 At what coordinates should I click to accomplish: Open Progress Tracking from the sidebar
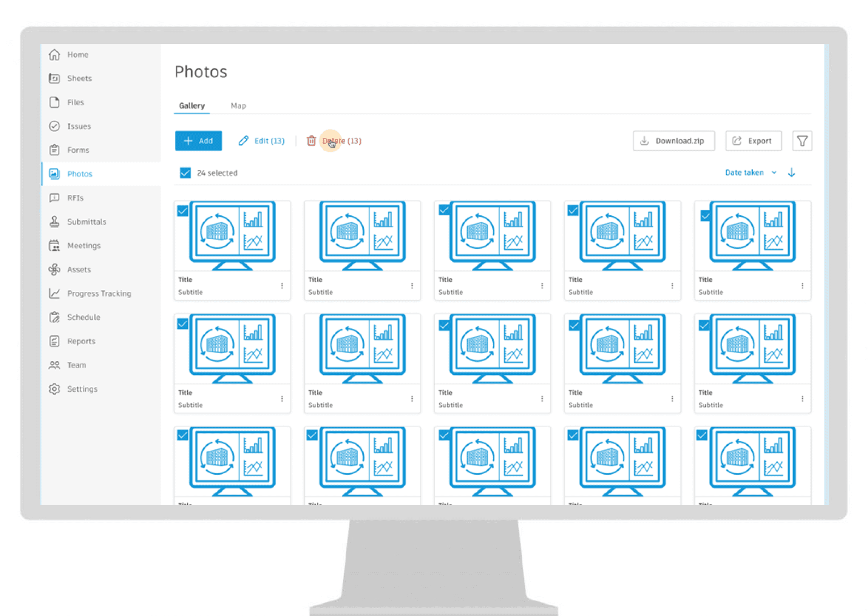click(54, 293)
